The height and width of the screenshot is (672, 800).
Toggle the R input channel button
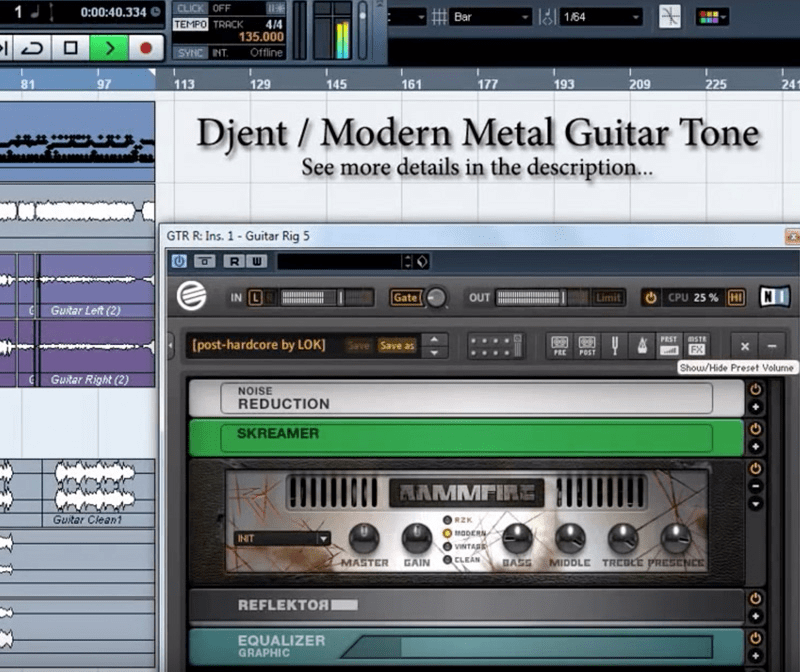tap(269, 297)
